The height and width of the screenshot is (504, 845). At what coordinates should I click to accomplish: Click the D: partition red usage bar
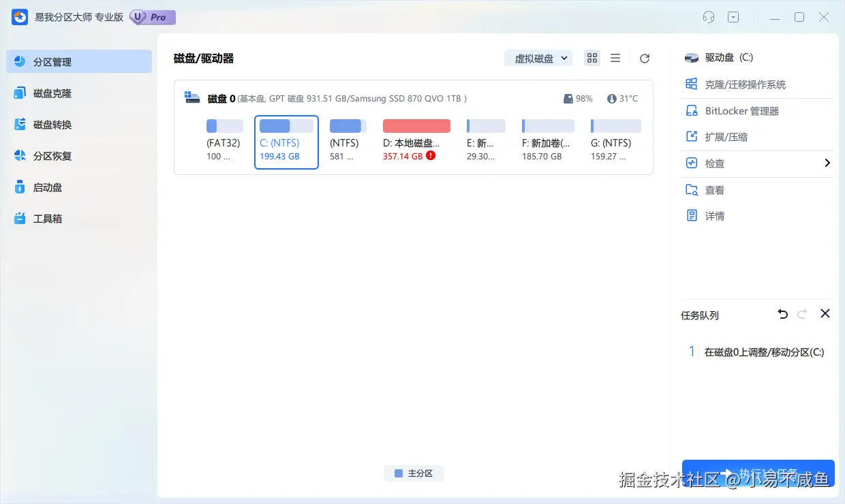click(416, 126)
